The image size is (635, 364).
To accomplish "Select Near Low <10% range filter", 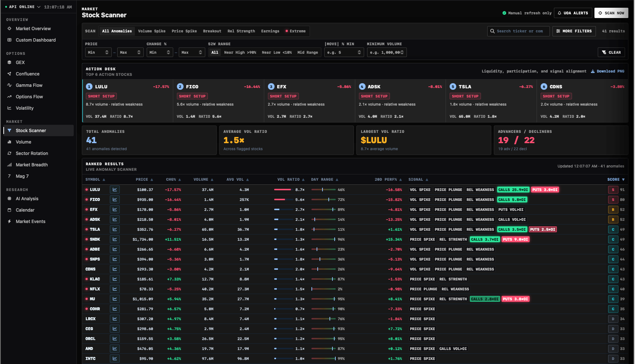I will pyautogui.click(x=277, y=53).
